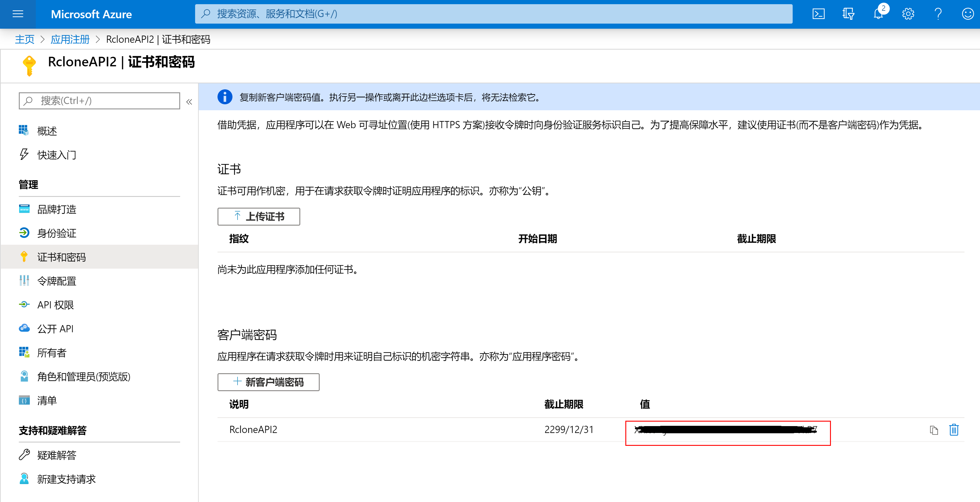Click the 2299/12/31 expiry cell

tap(569, 430)
